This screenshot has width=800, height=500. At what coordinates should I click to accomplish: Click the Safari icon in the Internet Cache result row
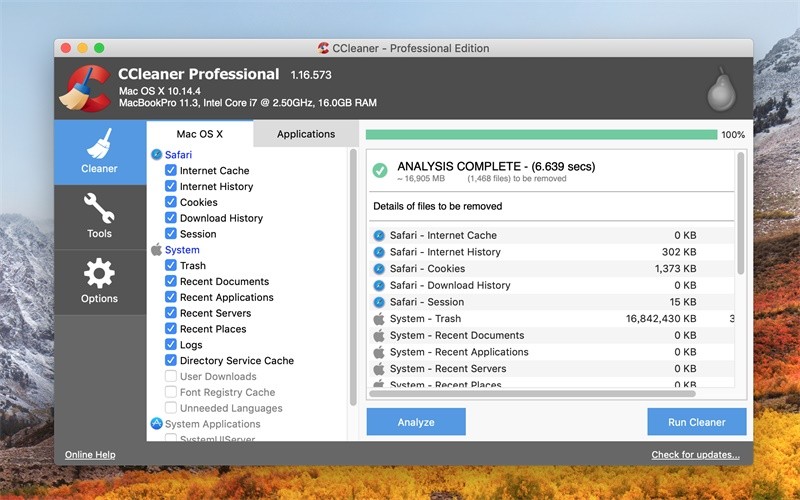pos(379,235)
